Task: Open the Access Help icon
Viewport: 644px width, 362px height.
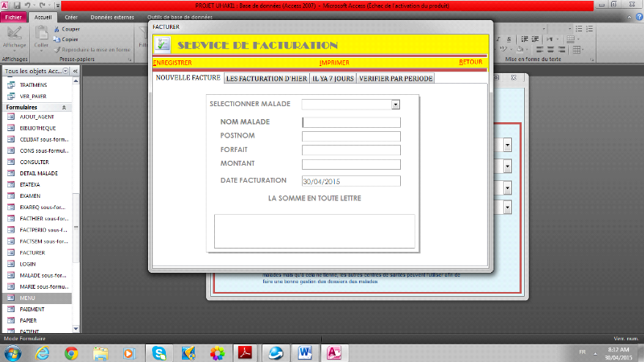Action: click(639, 17)
